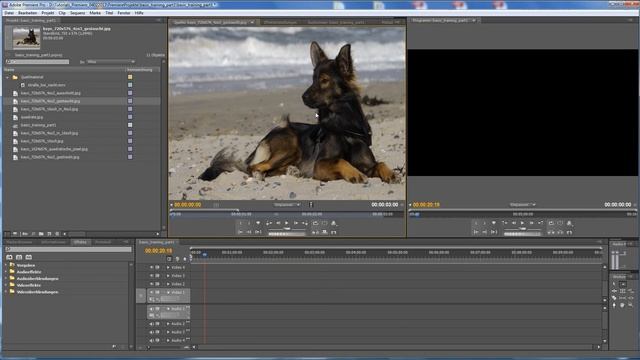Click label color swatch of Quellmaterial bin
Screen dimensions: 640x360
130,77
